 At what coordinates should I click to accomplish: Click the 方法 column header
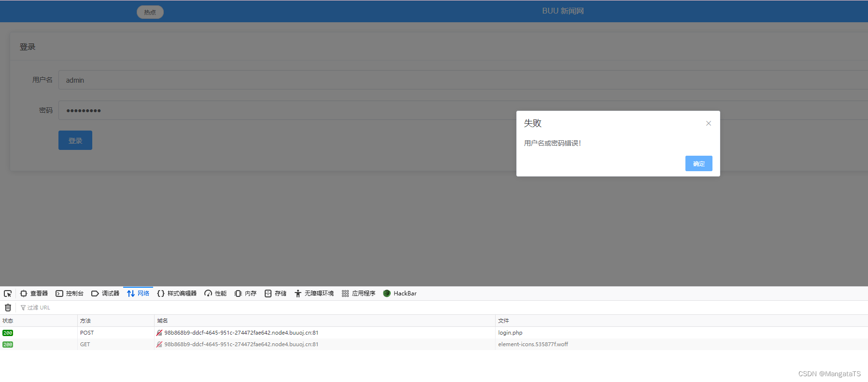pyautogui.click(x=116, y=321)
